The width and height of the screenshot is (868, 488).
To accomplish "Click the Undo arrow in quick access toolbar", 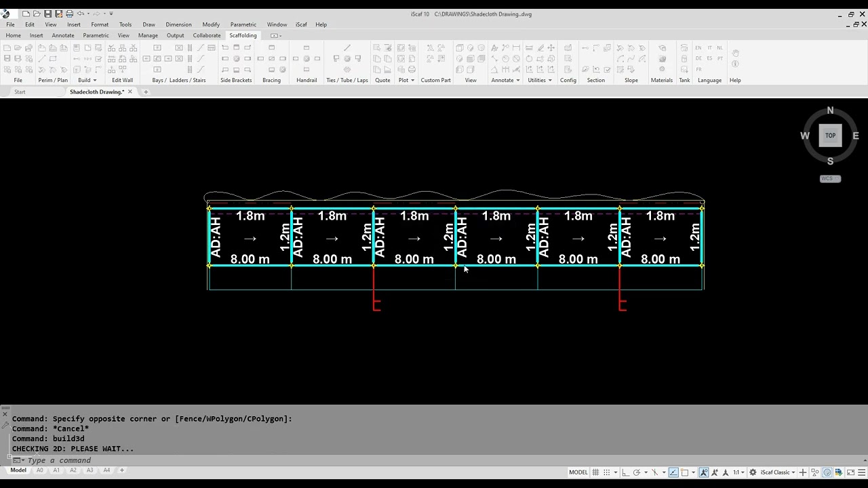I will pyautogui.click(x=80, y=14).
